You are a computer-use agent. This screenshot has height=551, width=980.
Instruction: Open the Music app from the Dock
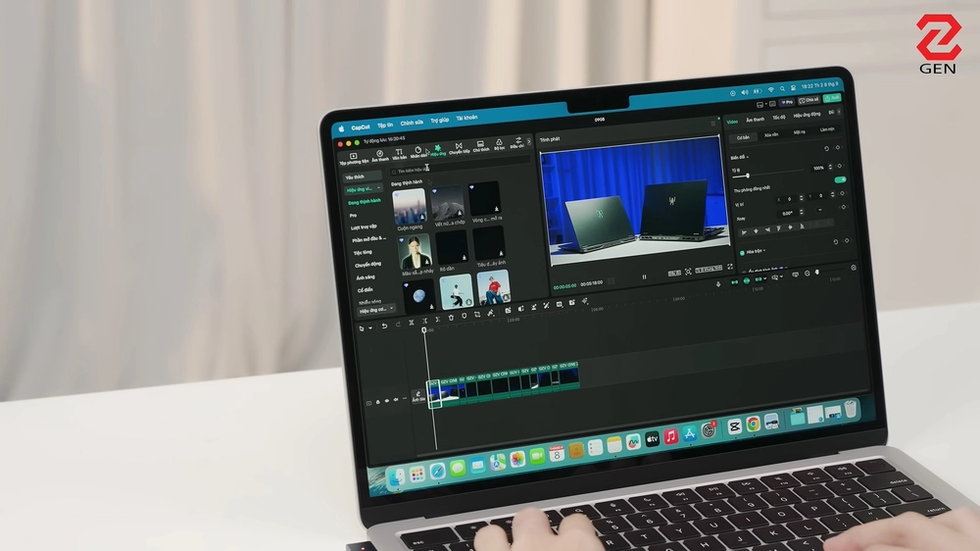point(670,436)
